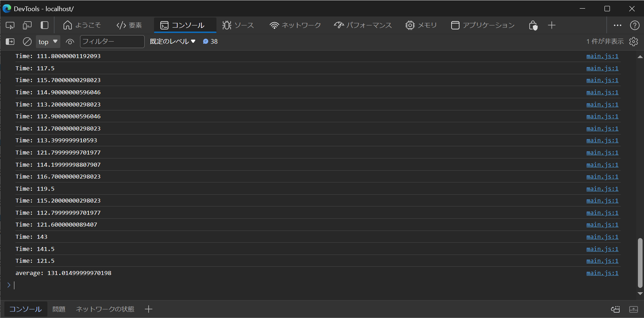Toggle device emulation icon
The image size is (644, 318).
[x=27, y=25]
